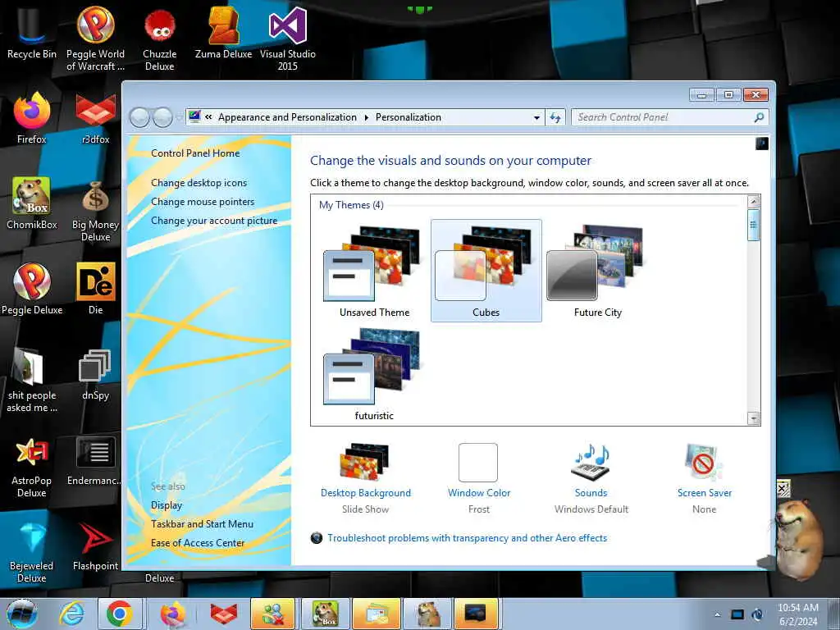
Task: Open the Windows Start orb
Action: click(x=22, y=614)
